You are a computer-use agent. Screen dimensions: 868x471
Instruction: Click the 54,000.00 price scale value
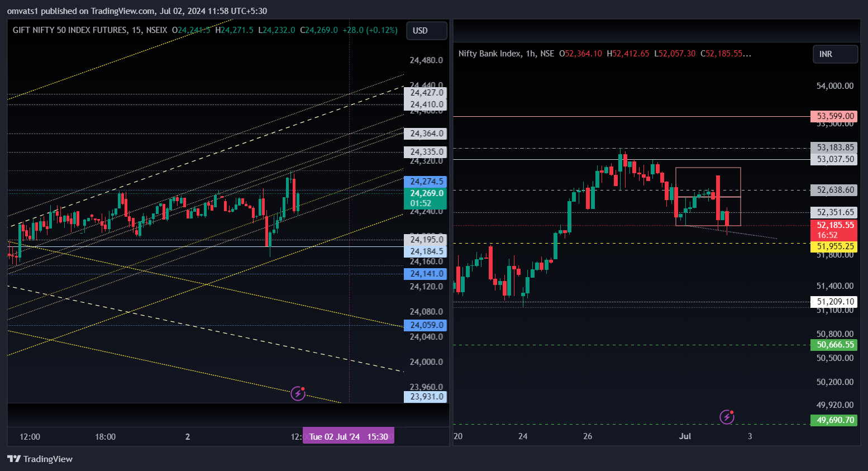point(835,86)
